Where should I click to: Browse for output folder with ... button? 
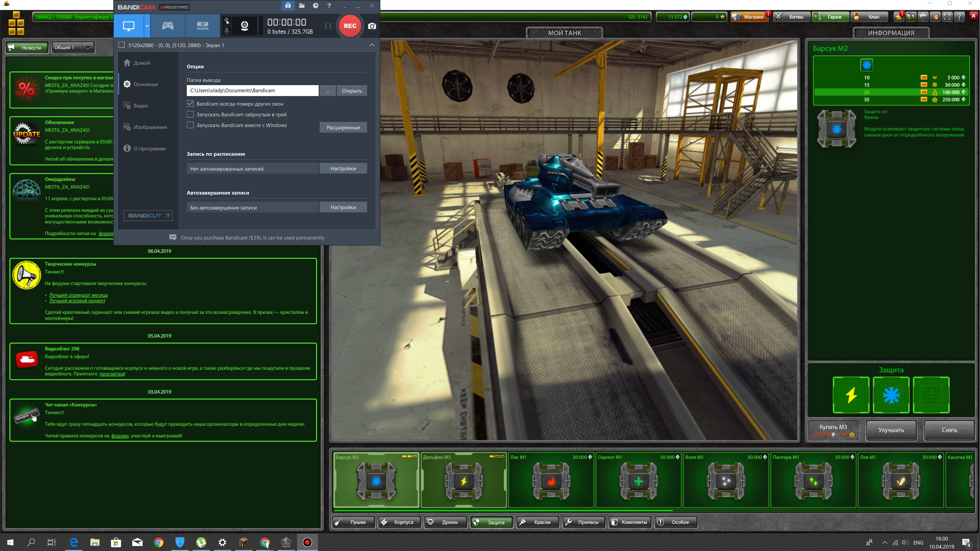tap(327, 90)
